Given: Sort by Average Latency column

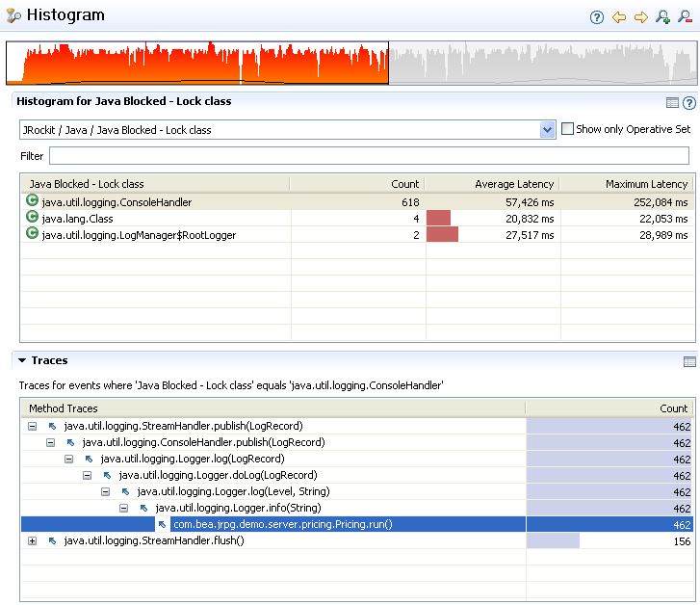Looking at the screenshot, I should click(x=493, y=184).
